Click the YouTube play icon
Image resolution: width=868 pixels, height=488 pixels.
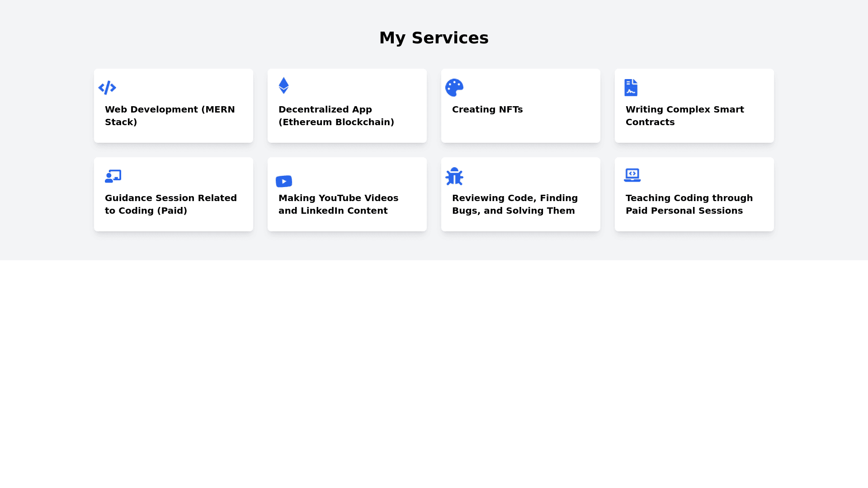coord(284,181)
